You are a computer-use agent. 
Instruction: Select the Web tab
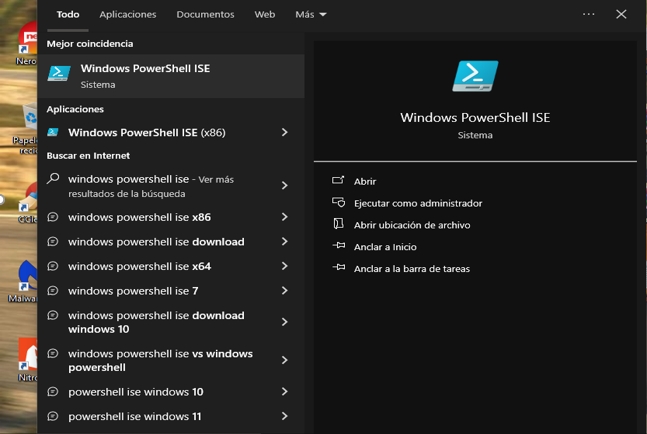point(264,14)
